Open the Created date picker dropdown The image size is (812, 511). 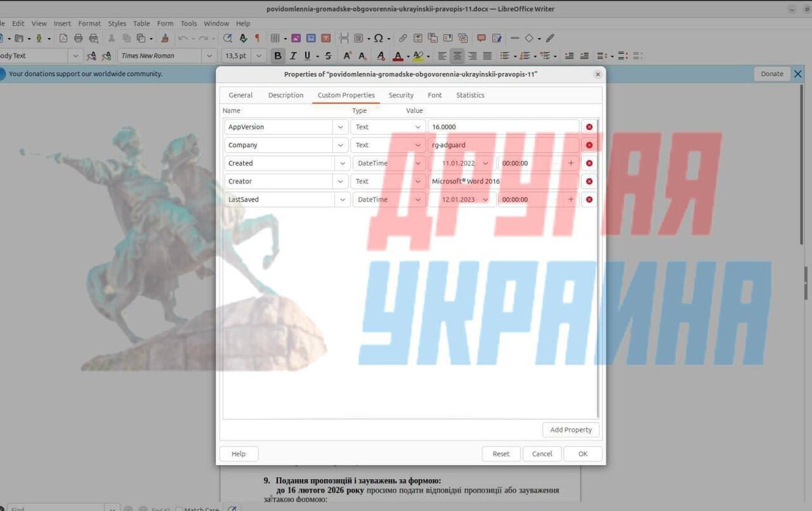click(486, 163)
